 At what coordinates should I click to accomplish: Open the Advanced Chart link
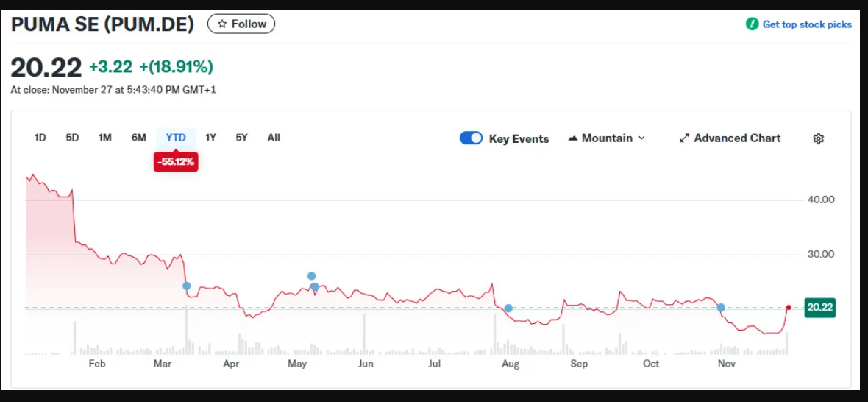(x=730, y=138)
